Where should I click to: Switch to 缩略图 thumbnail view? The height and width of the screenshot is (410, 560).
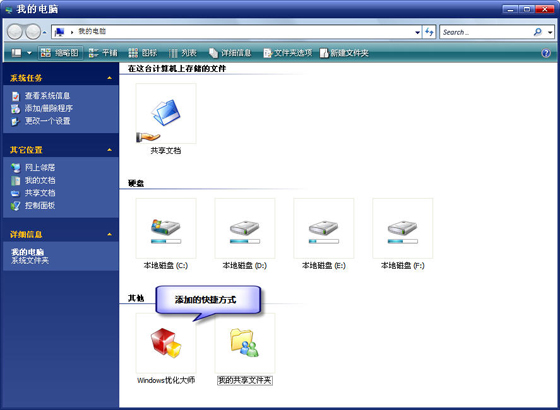tap(60, 53)
